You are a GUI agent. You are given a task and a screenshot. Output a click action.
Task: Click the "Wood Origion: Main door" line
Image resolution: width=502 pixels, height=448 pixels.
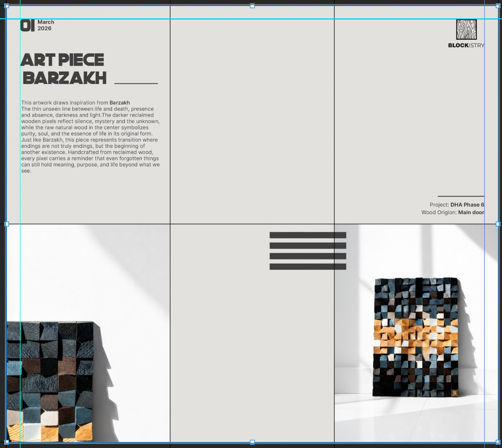453,212
